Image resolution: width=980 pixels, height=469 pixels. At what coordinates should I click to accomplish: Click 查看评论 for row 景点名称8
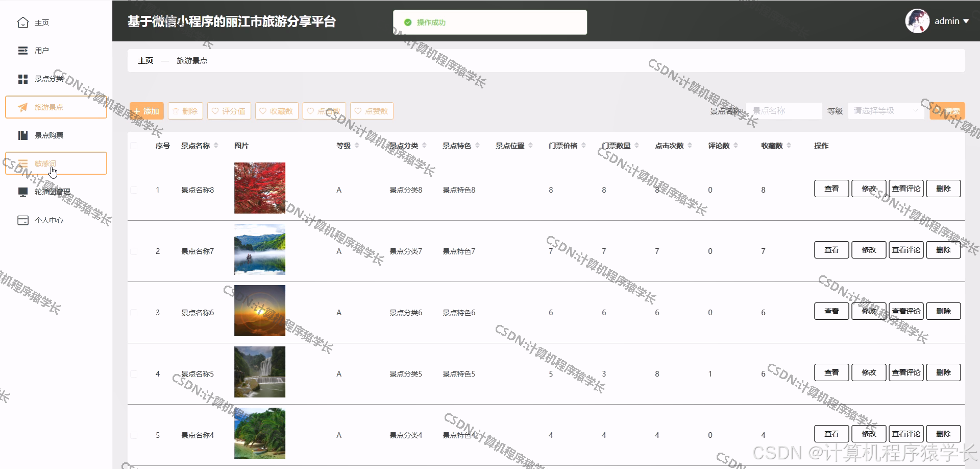pyautogui.click(x=906, y=189)
